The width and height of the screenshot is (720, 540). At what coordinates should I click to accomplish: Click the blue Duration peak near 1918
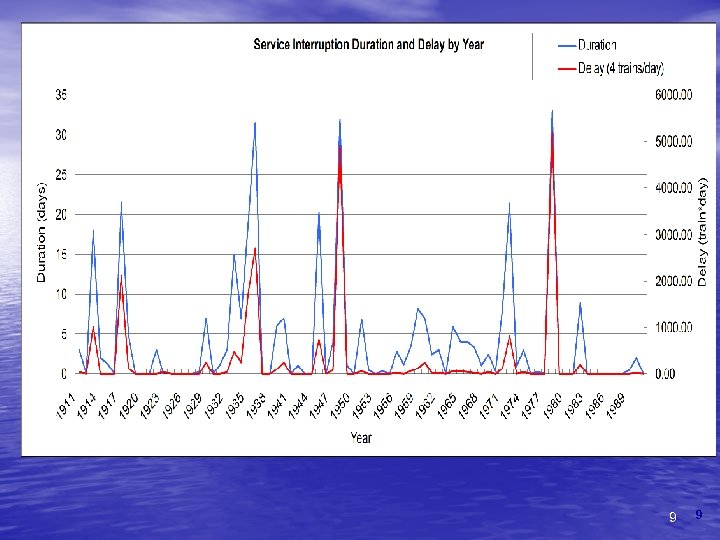click(x=121, y=202)
